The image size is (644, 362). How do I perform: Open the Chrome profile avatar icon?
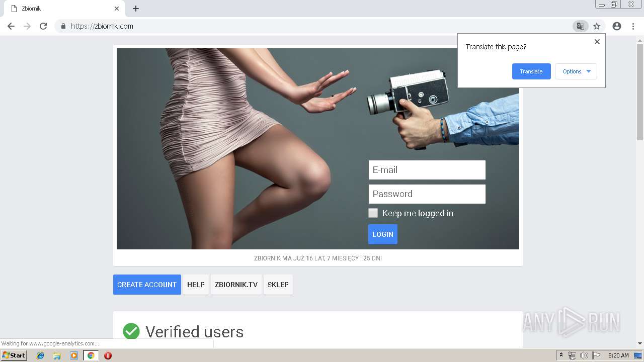tap(617, 26)
